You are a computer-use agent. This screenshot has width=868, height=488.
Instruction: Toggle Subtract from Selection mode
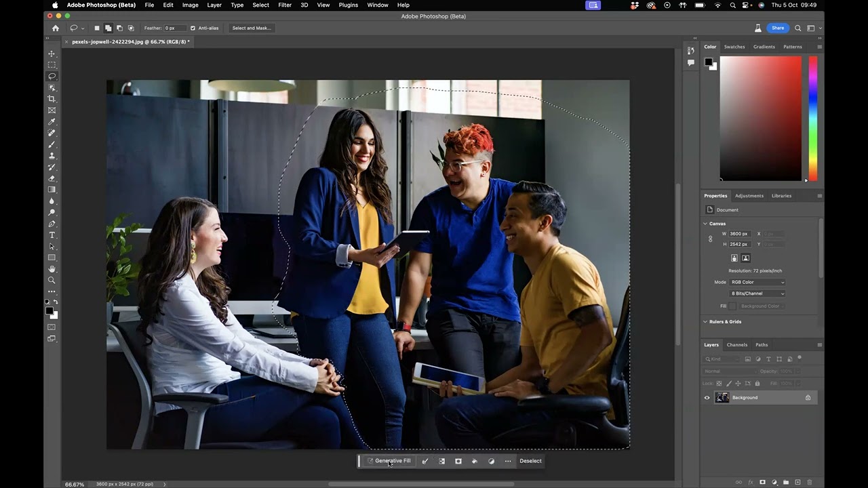pos(119,28)
